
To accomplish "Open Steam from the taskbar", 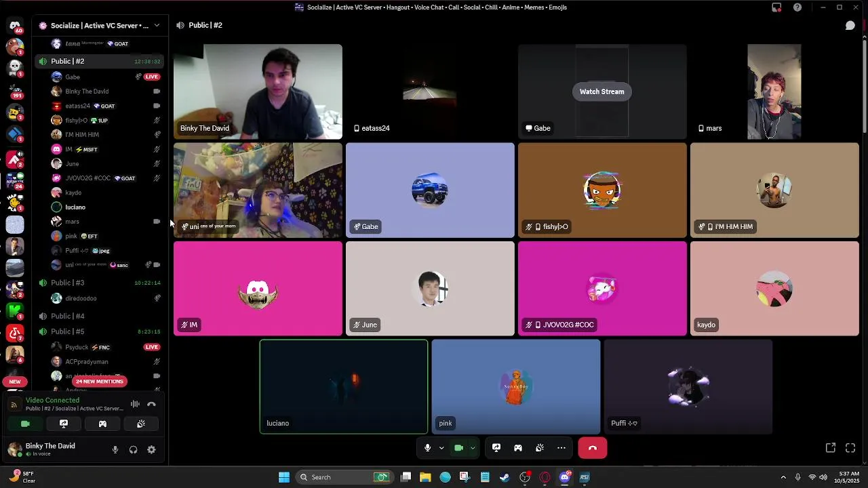I will [x=505, y=477].
